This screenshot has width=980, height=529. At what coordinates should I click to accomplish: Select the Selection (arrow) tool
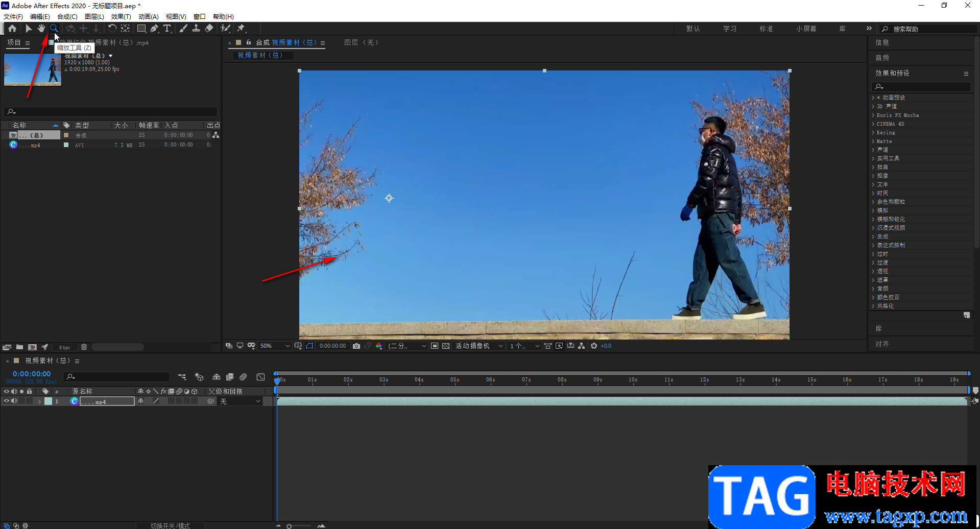29,29
